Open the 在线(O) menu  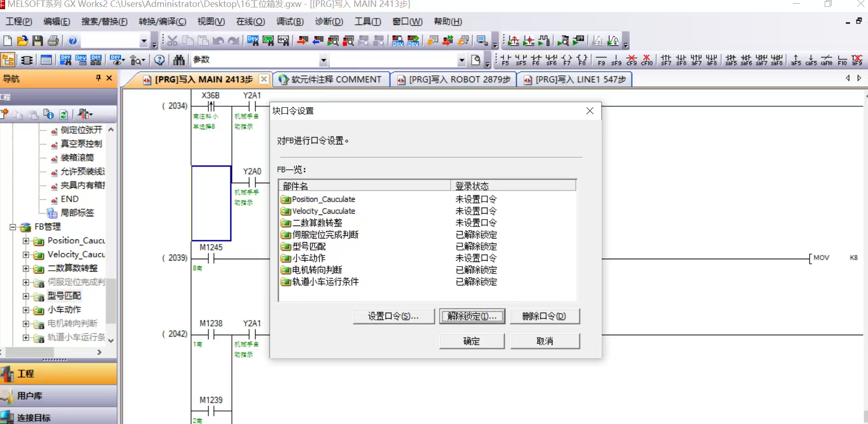click(250, 22)
